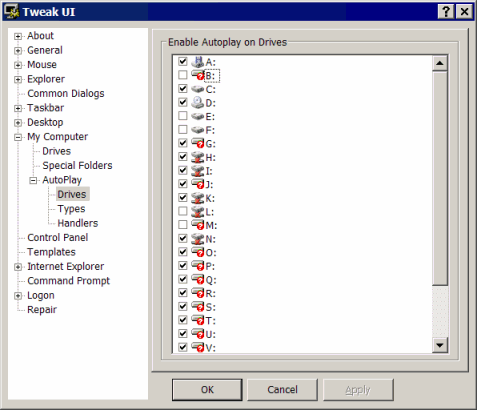Uncheck the V: drive autoplay checkbox

(x=183, y=347)
